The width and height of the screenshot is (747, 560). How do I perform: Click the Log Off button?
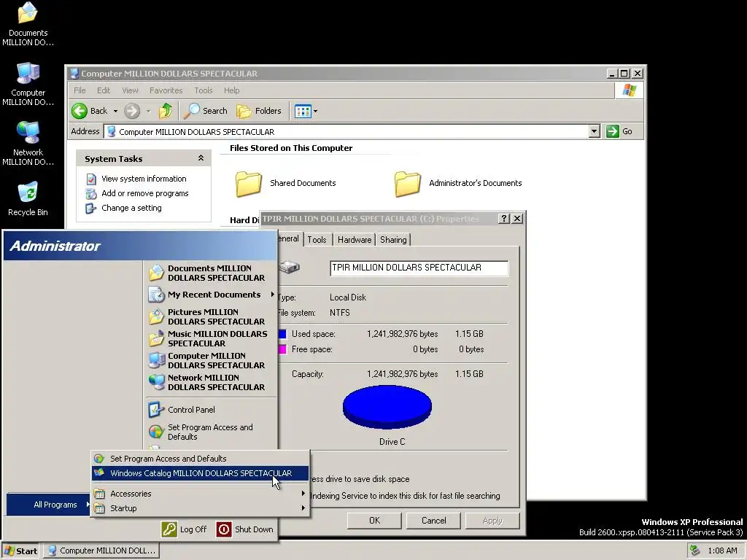(x=185, y=529)
